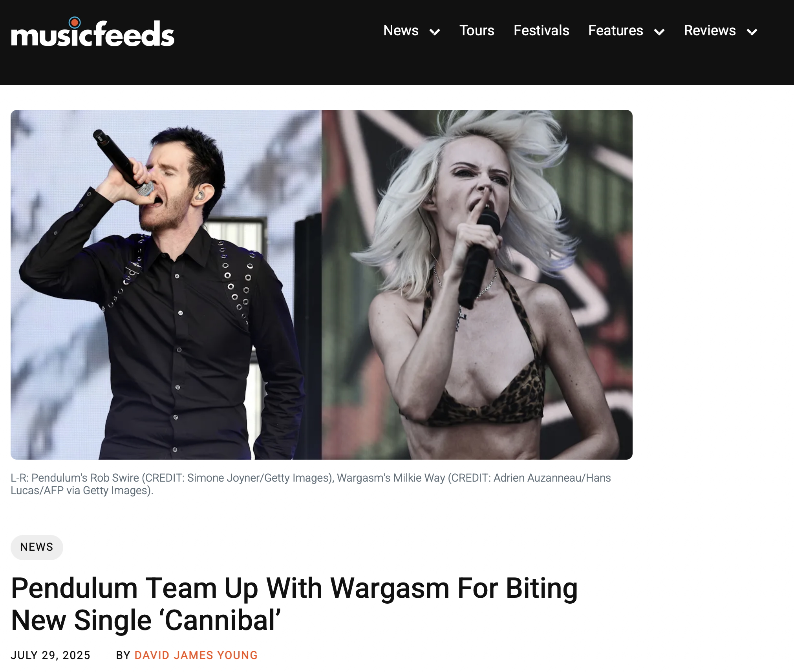Open author David James Young's page
This screenshot has height=672, width=794.
point(196,655)
